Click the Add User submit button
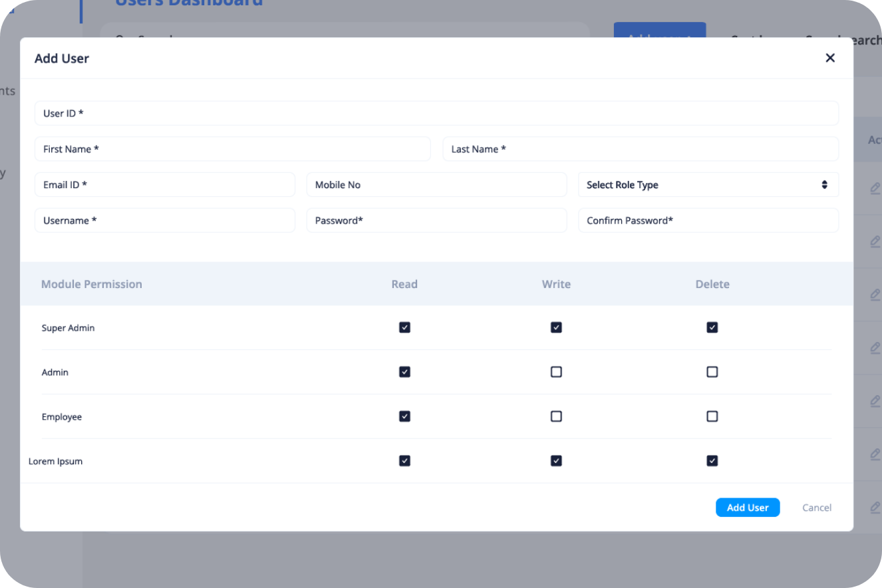The width and height of the screenshot is (882, 588). 747,508
